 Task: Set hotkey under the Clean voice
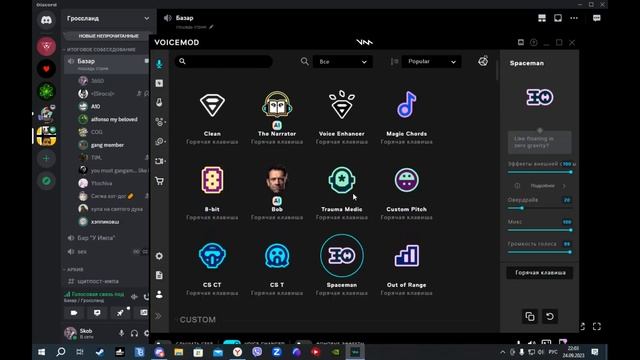[212, 142]
